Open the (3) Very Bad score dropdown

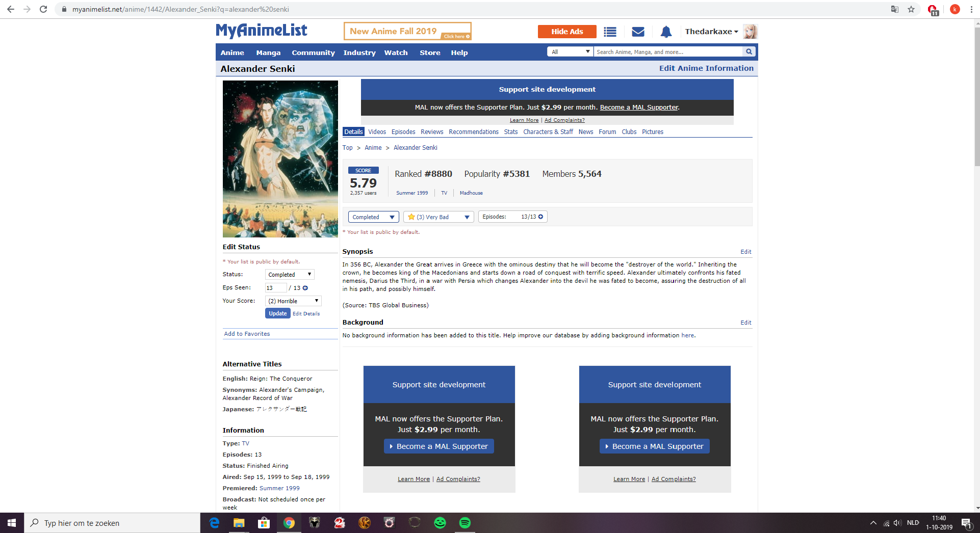coord(439,217)
